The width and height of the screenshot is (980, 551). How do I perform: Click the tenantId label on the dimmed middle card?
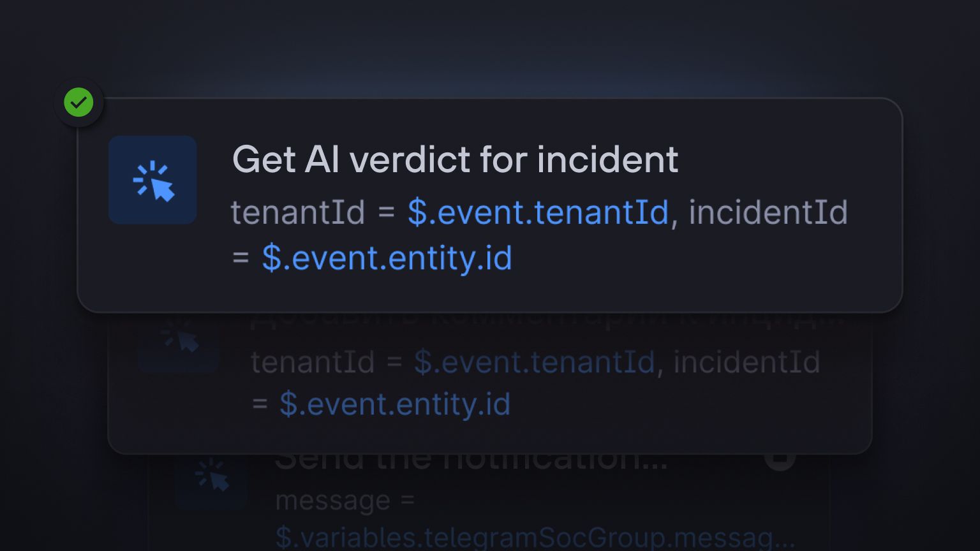coord(313,362)
